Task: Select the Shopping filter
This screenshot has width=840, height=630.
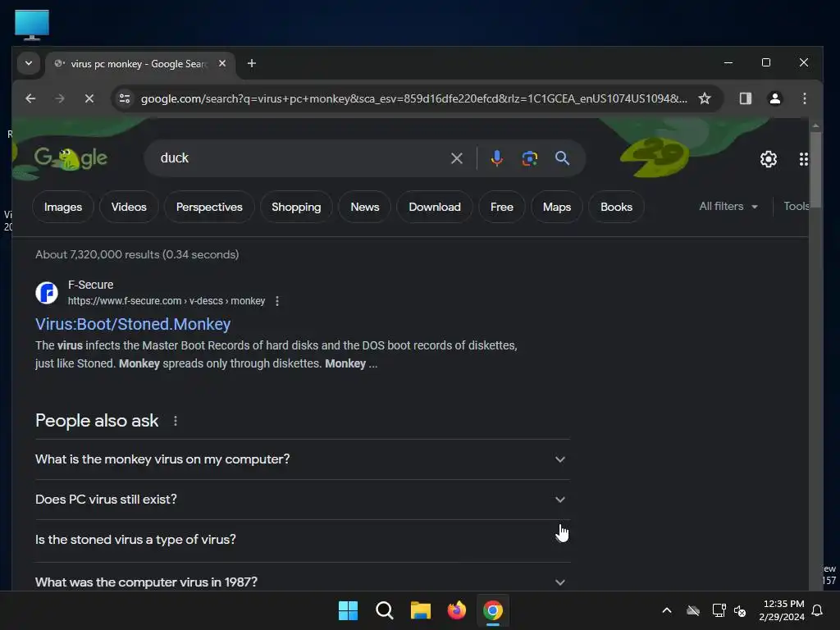Action: click(296, 207)
